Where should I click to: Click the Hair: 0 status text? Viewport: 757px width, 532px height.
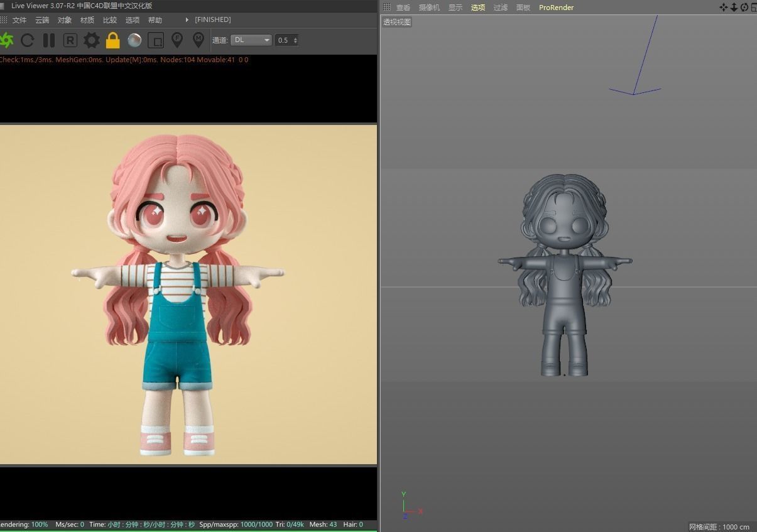point(352,524)
